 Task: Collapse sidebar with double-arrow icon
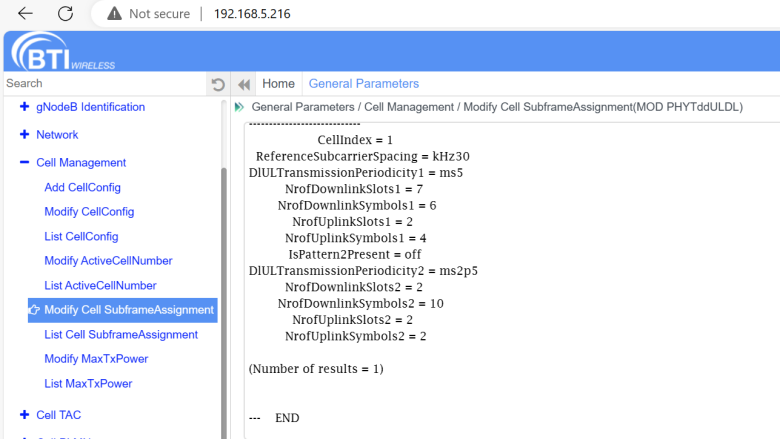pyautogui.click(x=243, y=84)
